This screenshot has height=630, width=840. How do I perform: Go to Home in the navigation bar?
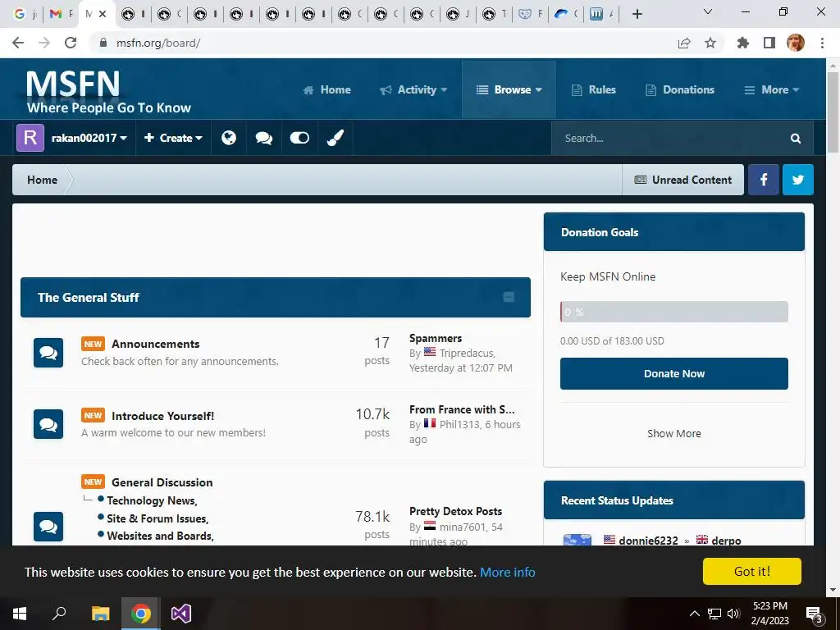(x=326, y=90)
